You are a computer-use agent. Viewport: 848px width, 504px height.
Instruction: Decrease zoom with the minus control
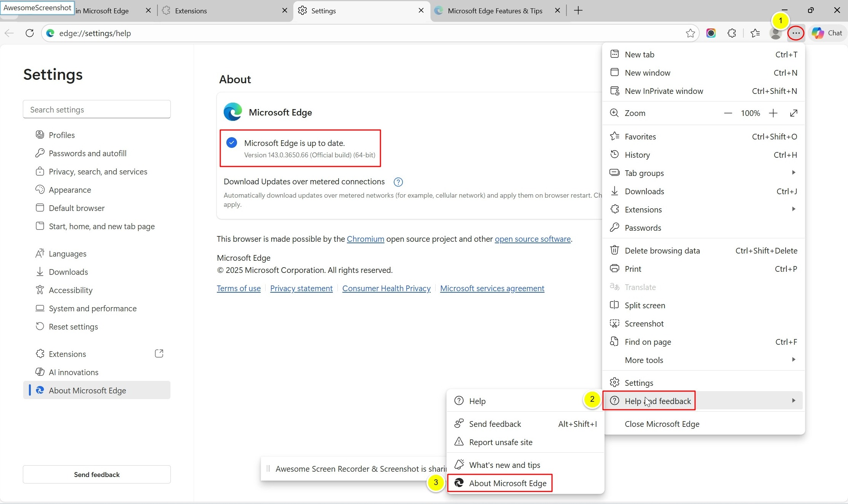(728, 113)
